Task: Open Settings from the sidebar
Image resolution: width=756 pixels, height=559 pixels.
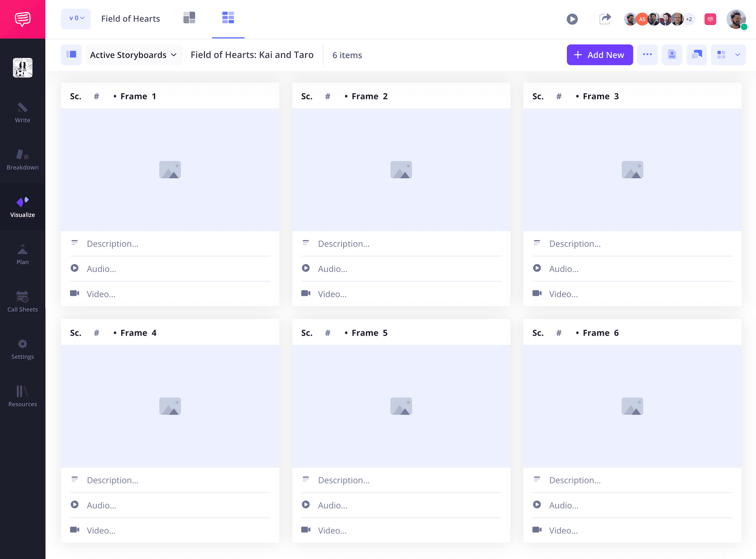Action: click(x=22, y=349)
